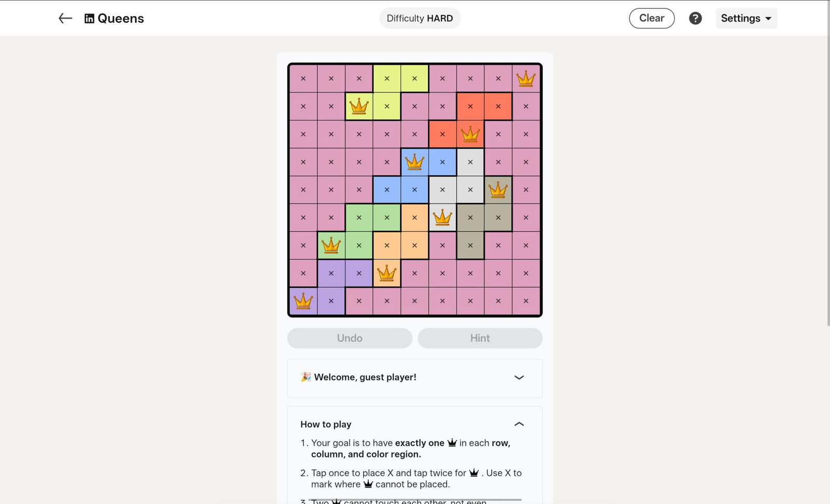Click the LinkedIn logo beside Queens
This screenshot has width=830, height=504.
click(89, 19)
